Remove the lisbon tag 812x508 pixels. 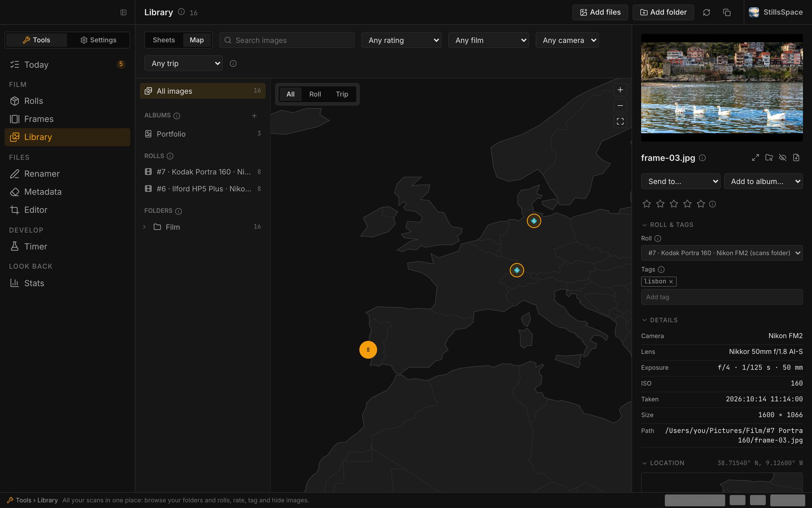click(671, 282)
